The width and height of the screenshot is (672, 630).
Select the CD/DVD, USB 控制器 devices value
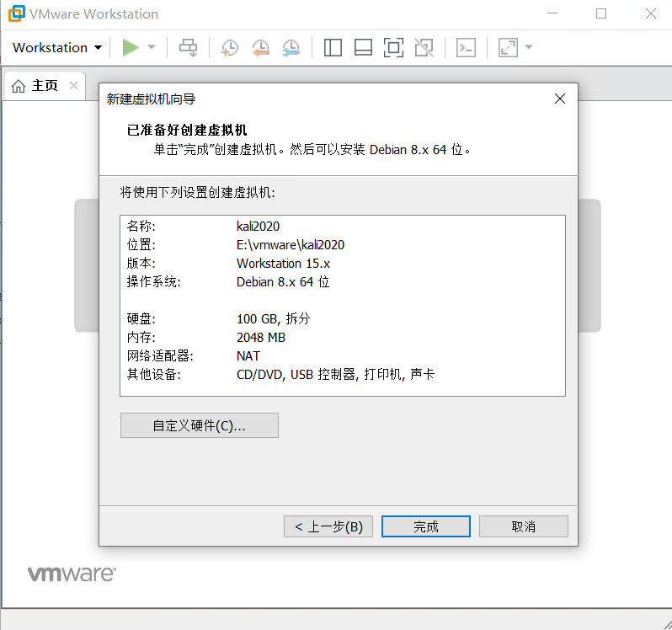[x=335, y=374]
